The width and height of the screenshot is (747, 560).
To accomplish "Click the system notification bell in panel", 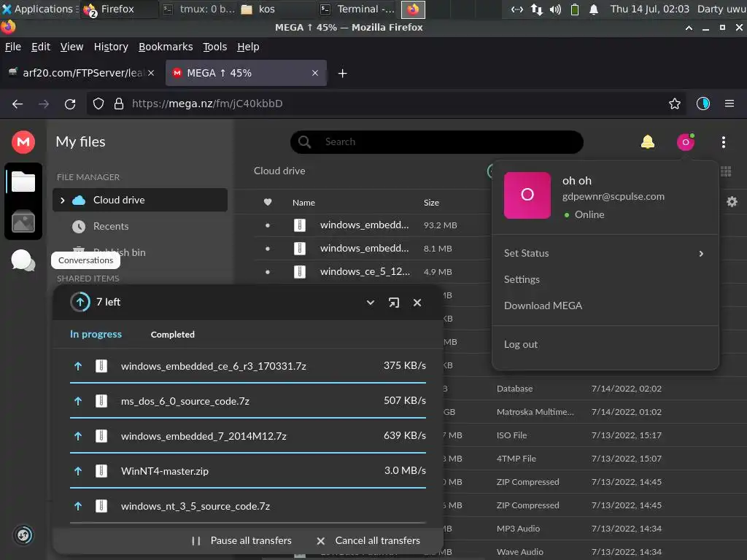I will pyautogui.click(x=594, y=9).
